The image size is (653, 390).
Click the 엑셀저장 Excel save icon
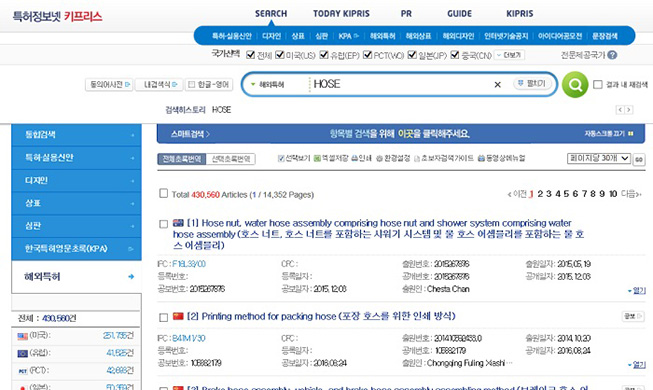click(x=317, y=158)
